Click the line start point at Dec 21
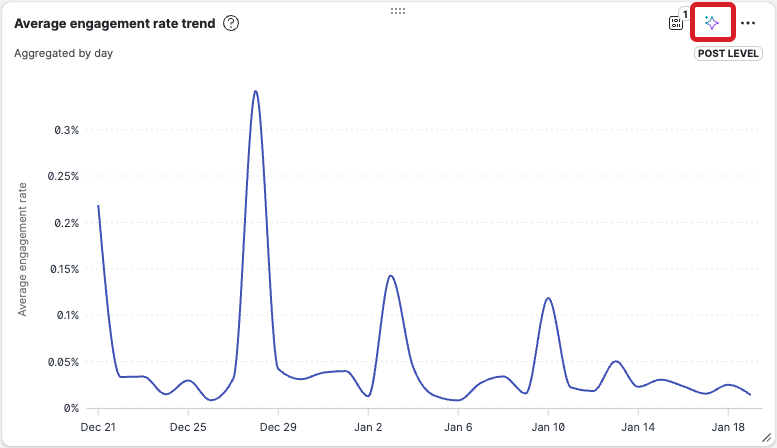 click(98, 206)
